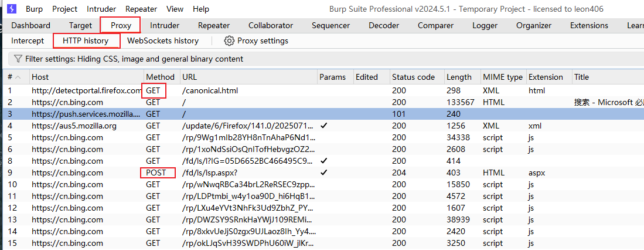The image size is (644, 250).
Task: Select the WebSockets history sub-tab
Action: point(163,40)
